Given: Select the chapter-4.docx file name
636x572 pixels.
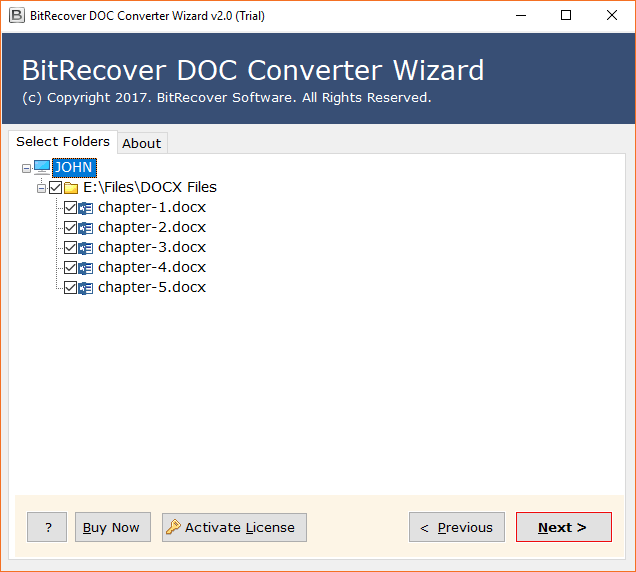Looking at the screenshot, I should (152, 267).
